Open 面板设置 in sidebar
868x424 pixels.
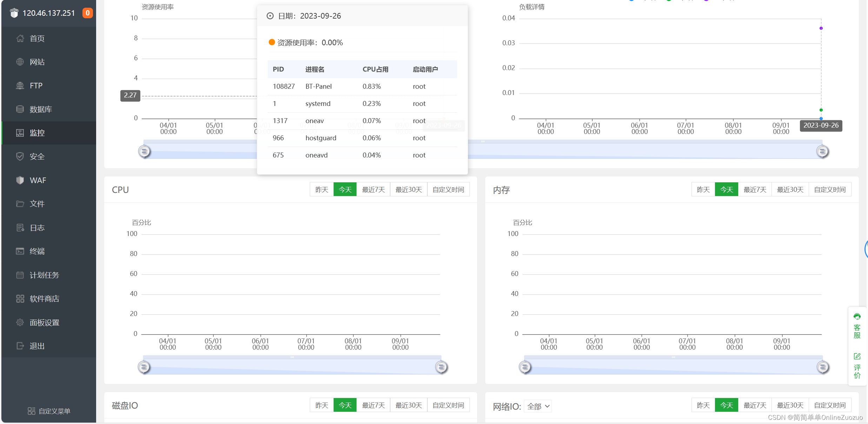(49, 323)
